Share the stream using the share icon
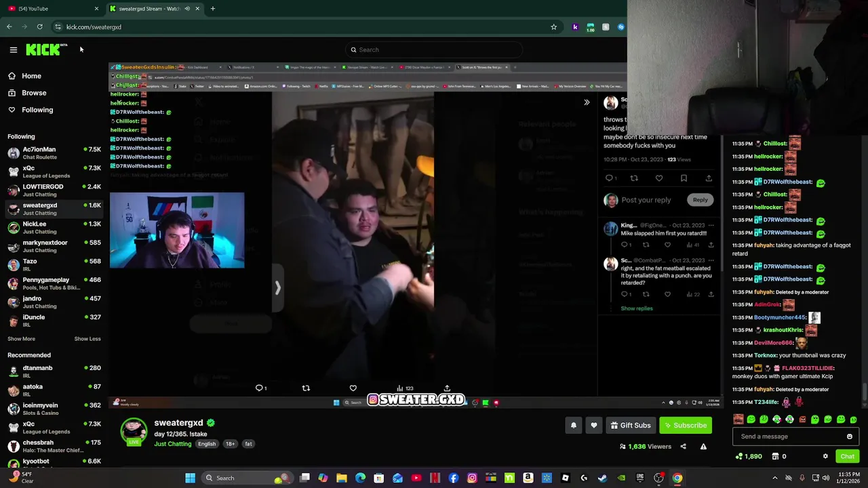The height and width of the screenshot is (488, 868). (683, 447)
